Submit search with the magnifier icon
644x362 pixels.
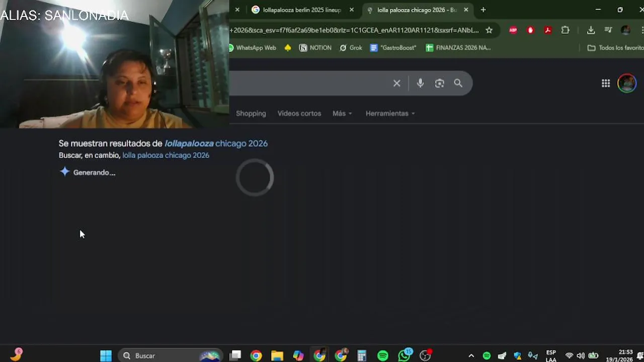(x=458, y=83)
